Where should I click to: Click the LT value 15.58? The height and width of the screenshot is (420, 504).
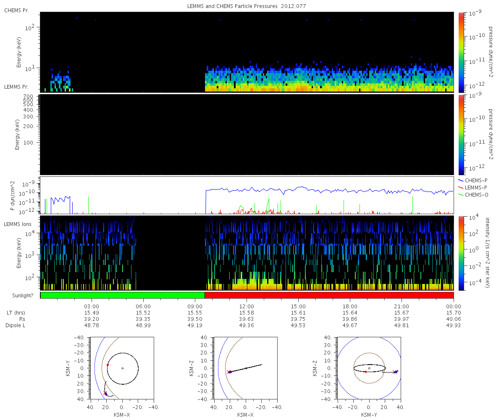click(247, 313)
